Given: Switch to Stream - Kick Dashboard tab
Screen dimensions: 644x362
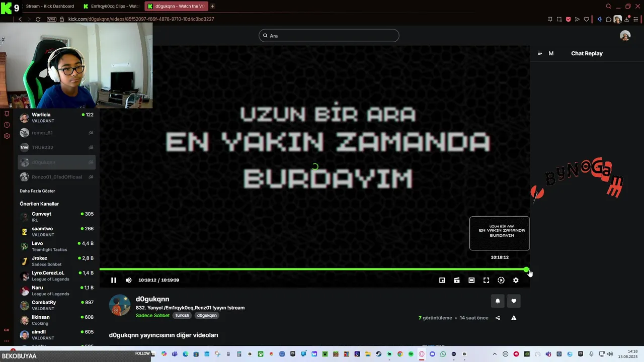Looking at the screenshot, I should tap(50, 6).
